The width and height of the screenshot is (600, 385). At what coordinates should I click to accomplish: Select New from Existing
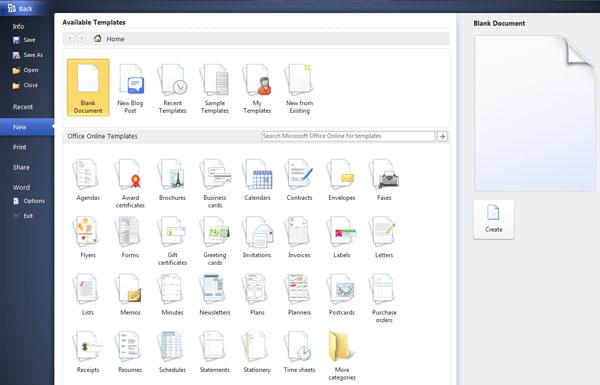tap(299, 89)
